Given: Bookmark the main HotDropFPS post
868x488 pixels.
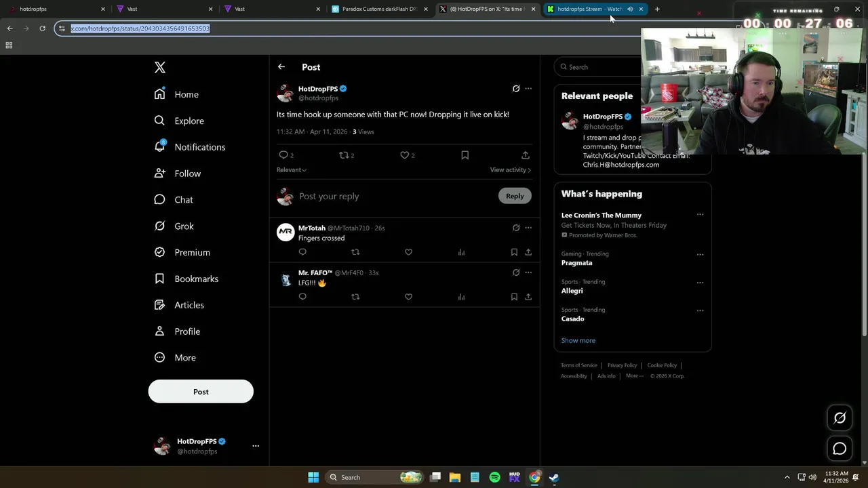Looking at the screenshot, I should pyautogui.click(x=465, y=155).
